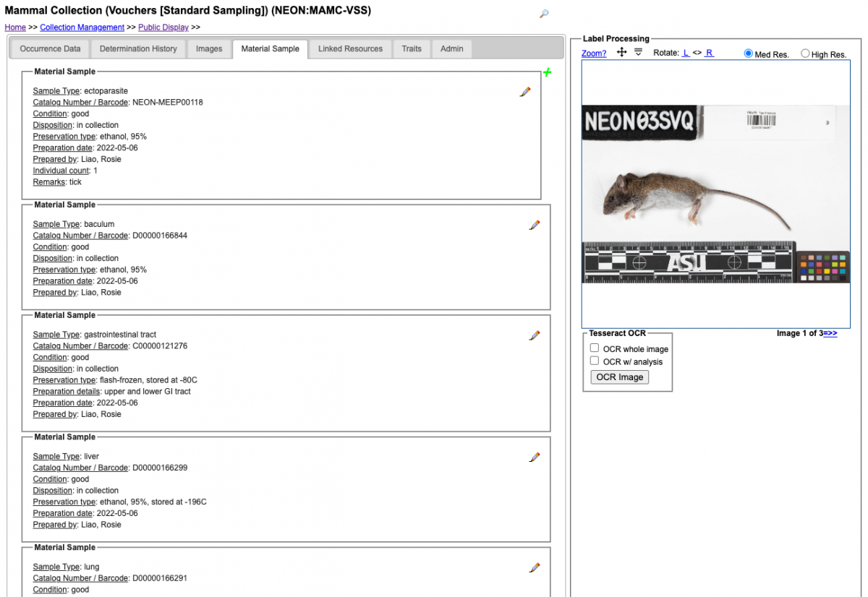Screen dimensions: 868x597
Task: Edit the gastrointestinal tract sample record
Action: 534,335
